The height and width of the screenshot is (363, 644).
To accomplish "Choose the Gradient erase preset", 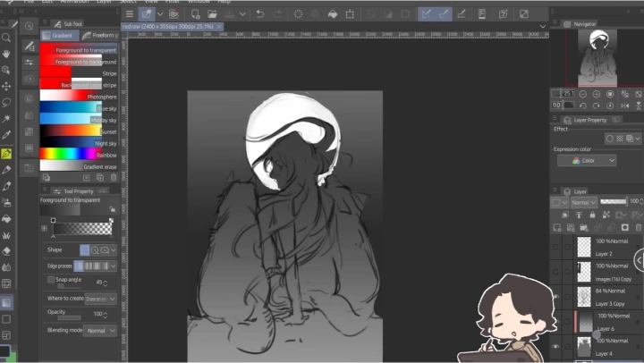I will (79, 166).
